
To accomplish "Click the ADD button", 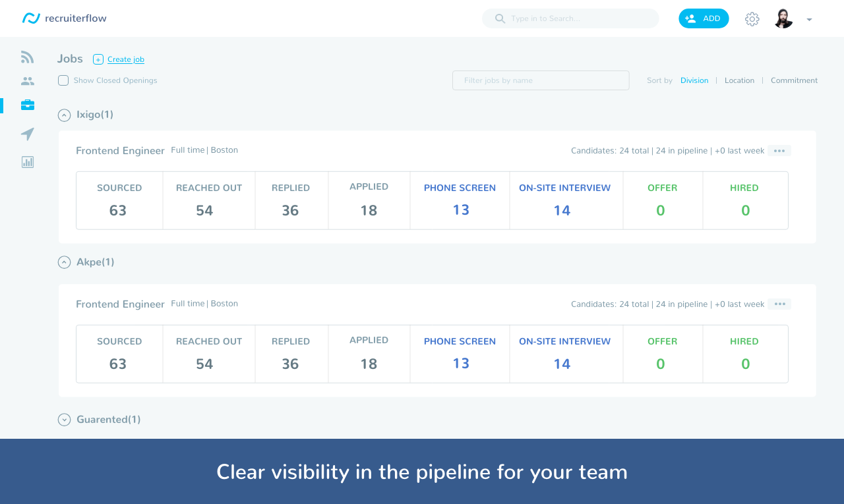I will [704, 18].
